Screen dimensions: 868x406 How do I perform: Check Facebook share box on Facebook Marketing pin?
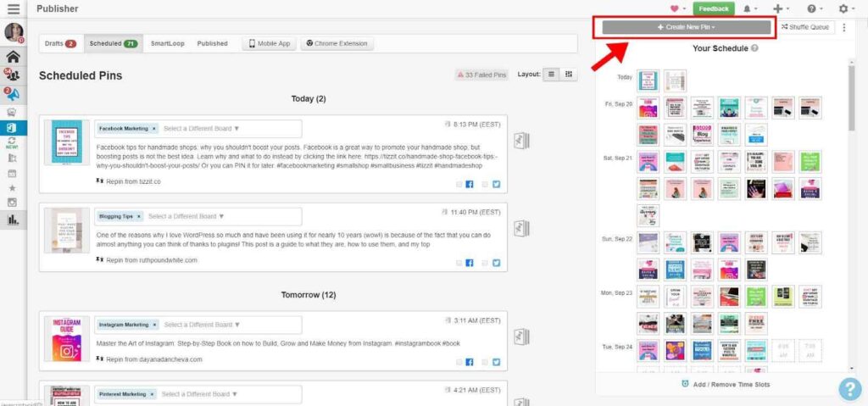pyautogui.click(x=459, y=185)
